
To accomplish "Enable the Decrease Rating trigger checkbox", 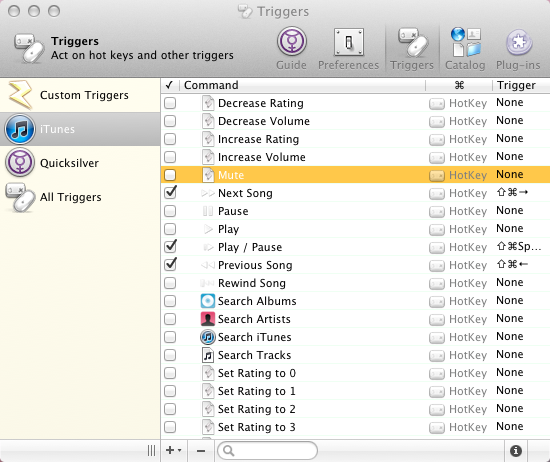I will [170, 103].
